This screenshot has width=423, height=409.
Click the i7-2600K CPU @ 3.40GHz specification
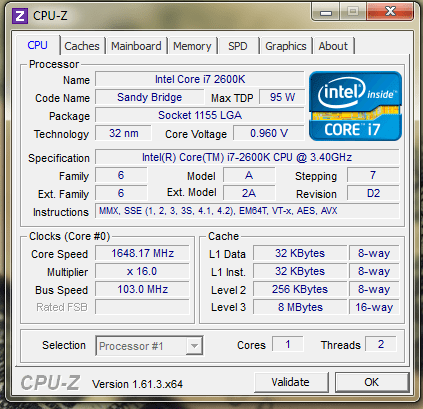[247, 157]
